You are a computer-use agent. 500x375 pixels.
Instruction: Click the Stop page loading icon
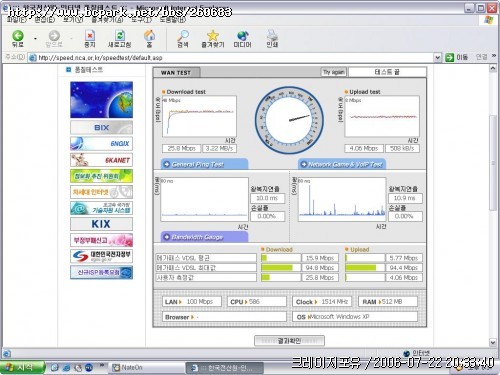coord(89,35)
